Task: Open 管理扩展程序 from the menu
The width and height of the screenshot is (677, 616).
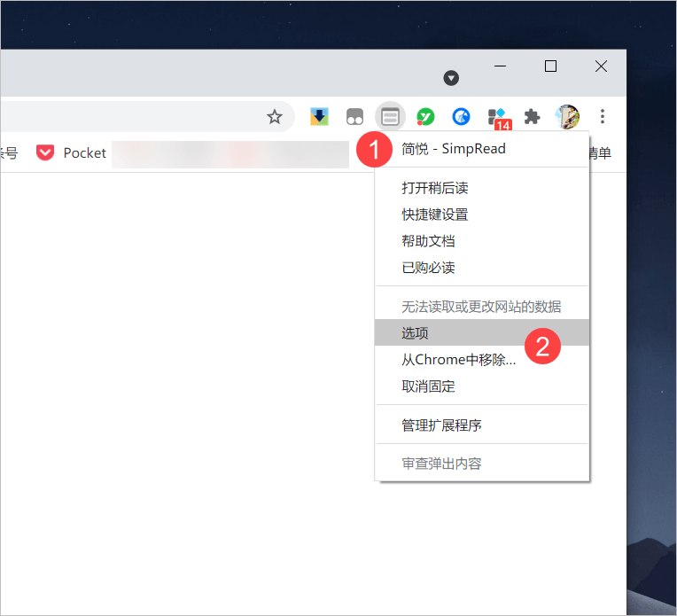Action: click(x=482, y=425)
